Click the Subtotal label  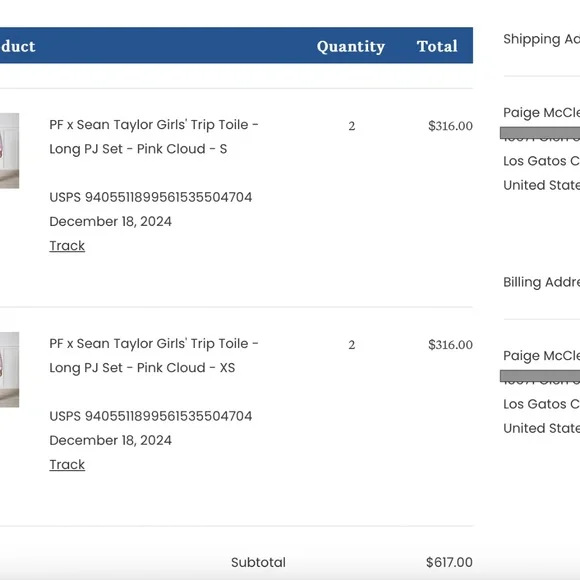point(258,562)
